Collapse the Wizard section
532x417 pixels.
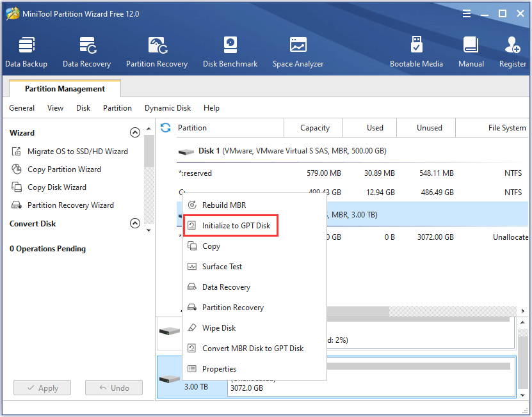tap(135, 132)
